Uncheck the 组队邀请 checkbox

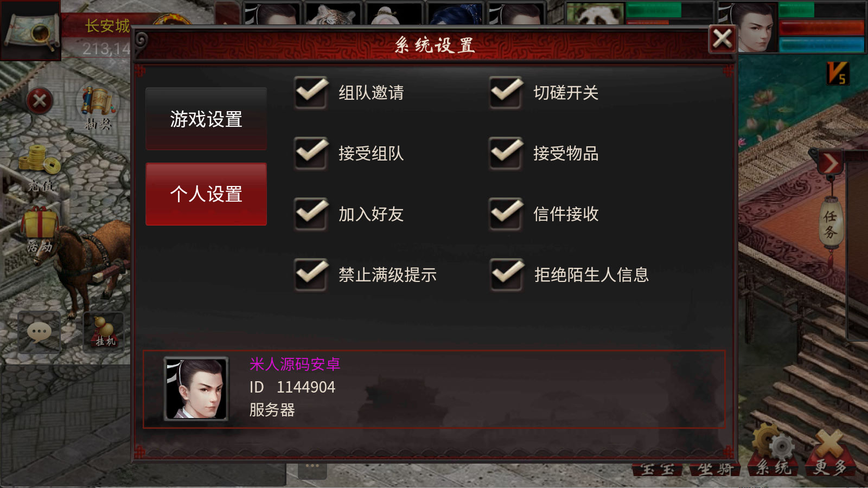tap(311, 92)
